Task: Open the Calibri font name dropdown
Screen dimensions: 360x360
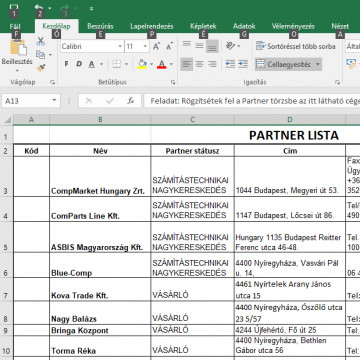Action: [120, 47]
